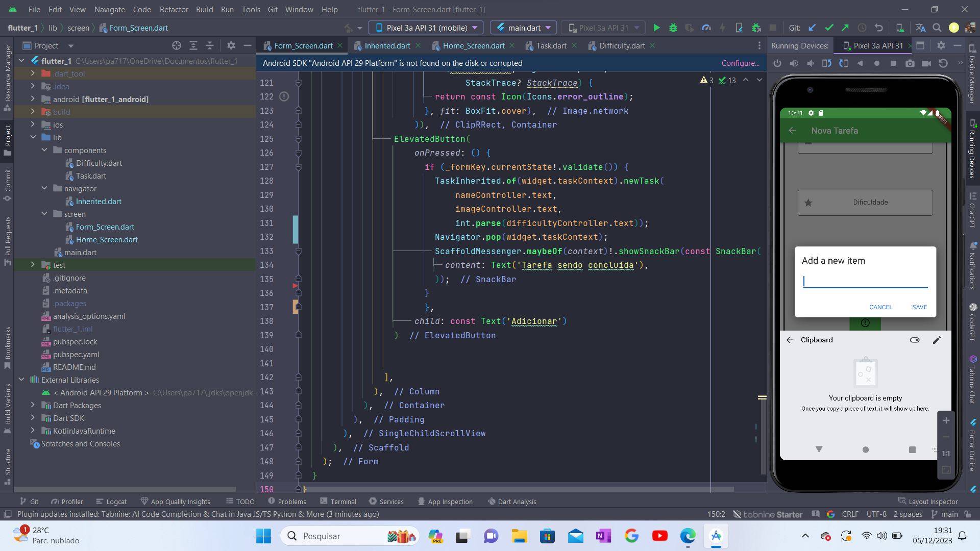Switch to the Difficulty.dart editor tab

tap(622, 46)
